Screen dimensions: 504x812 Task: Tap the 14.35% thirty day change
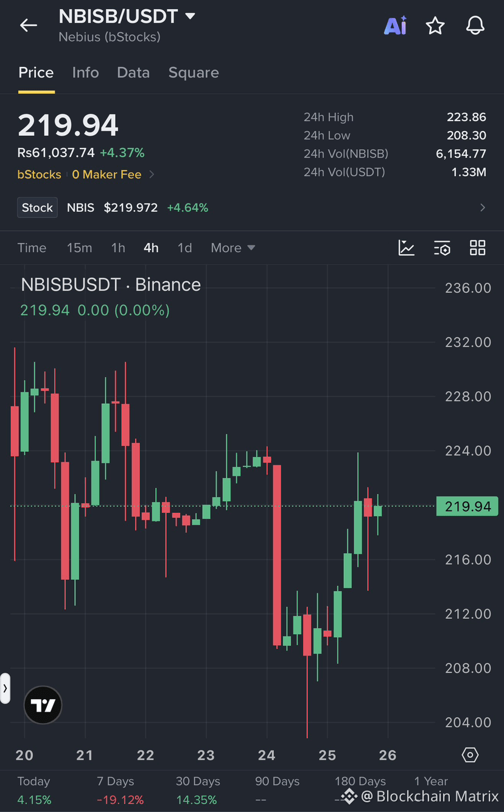tap(196, 800)
